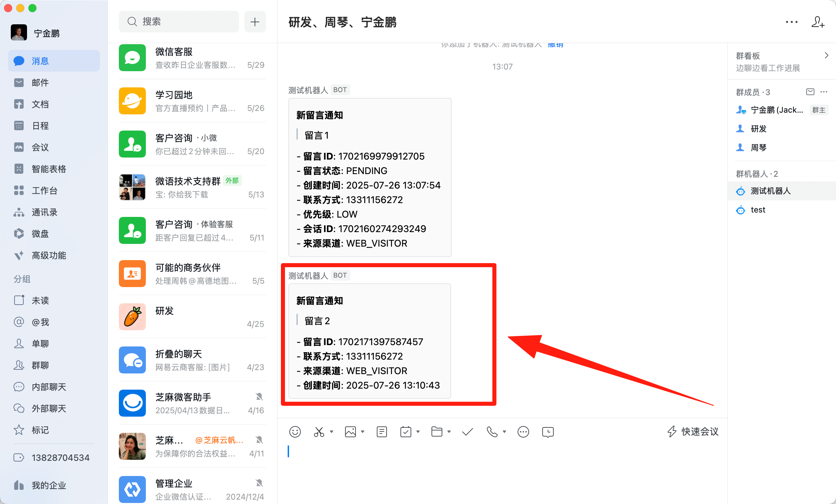Focus the 搜索 search field
The width and height of the screenshot is (836, 504).
(x=179, y=22)
